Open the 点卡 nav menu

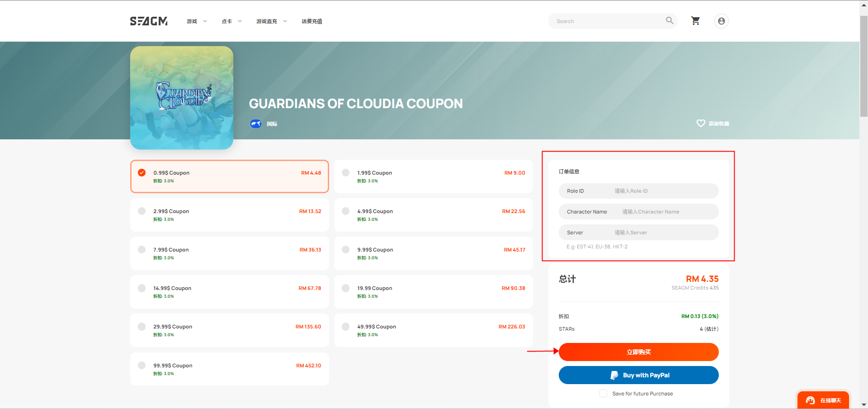pos(227,21)
